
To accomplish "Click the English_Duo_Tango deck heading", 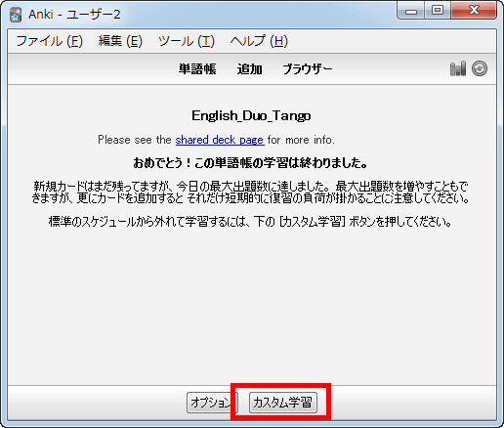I will (x=251, y=115).
